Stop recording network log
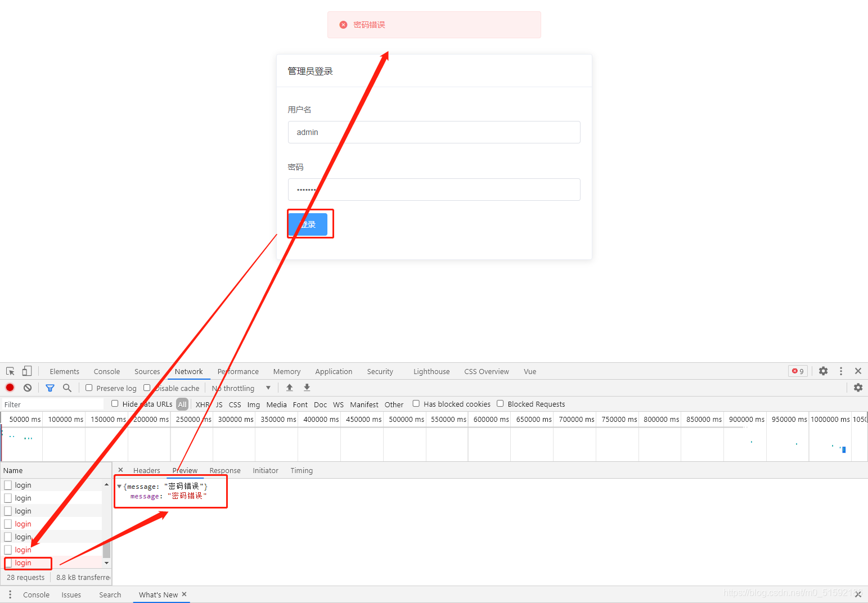 click(x=10, y=388)
